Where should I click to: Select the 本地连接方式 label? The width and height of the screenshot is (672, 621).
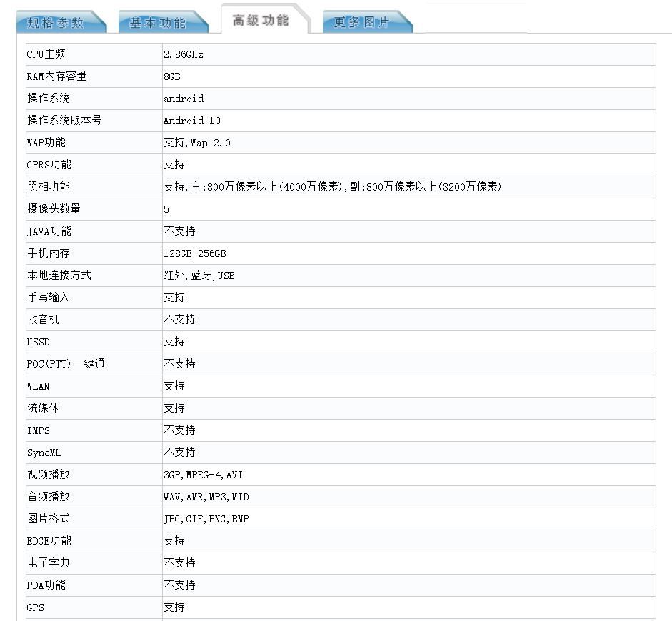(59, 276)
